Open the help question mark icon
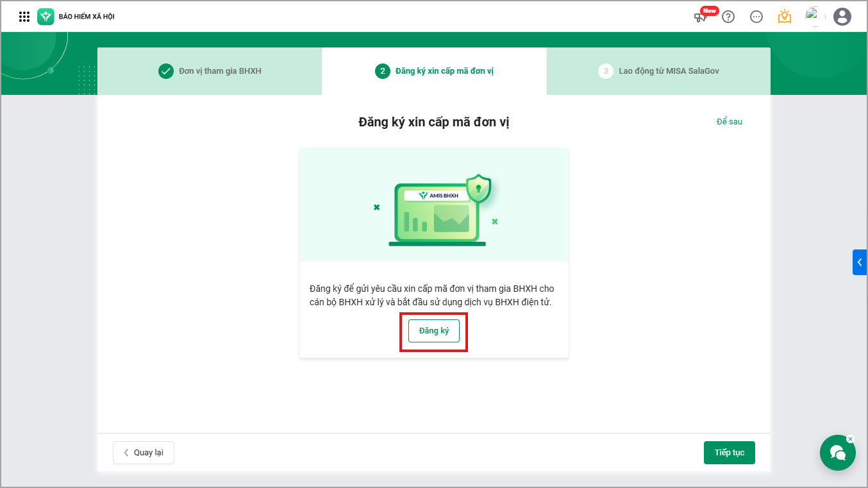The height and width of the screenshot is (488, 868). (728, 17)
